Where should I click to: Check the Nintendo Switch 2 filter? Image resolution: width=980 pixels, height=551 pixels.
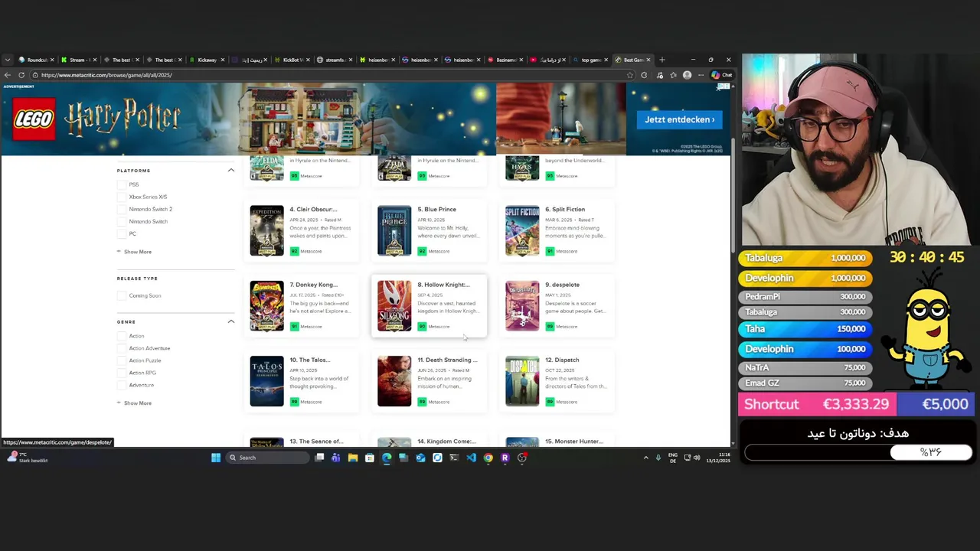(x=121, y=209)
